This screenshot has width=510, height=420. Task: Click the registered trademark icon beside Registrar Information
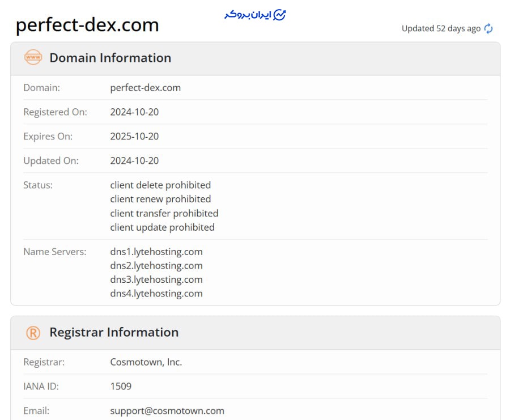[x=32, y=332]
